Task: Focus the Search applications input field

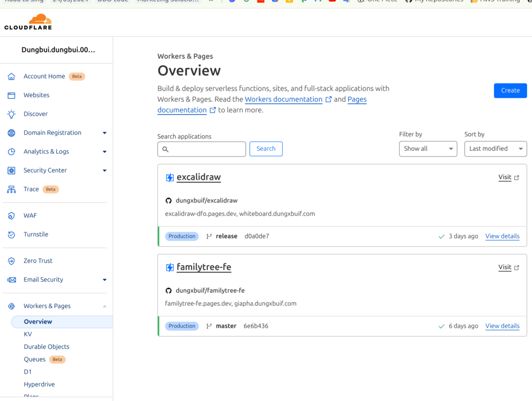Action: tap(202, 149)
